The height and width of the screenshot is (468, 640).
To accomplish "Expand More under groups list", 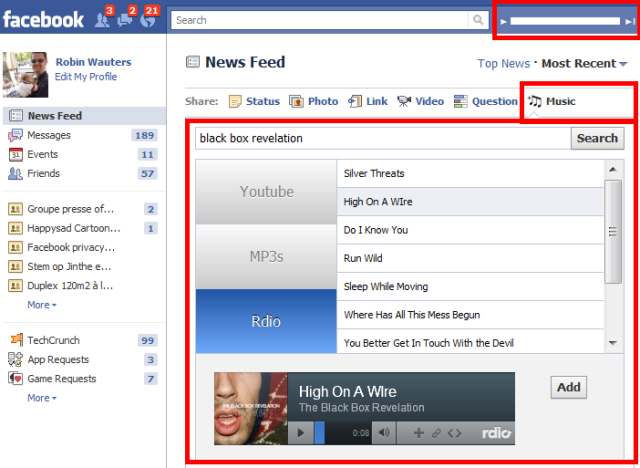I will [x=42, y=305].
